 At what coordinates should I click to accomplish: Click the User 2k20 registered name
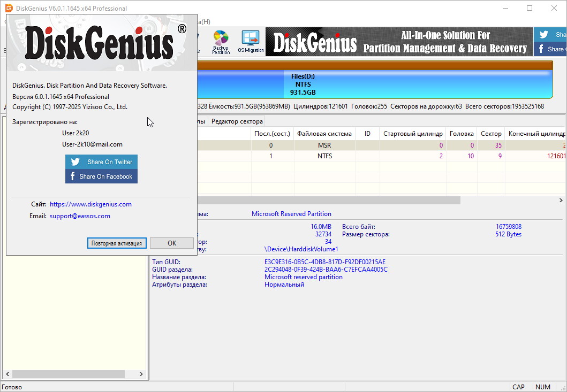(x=75, y=133)
